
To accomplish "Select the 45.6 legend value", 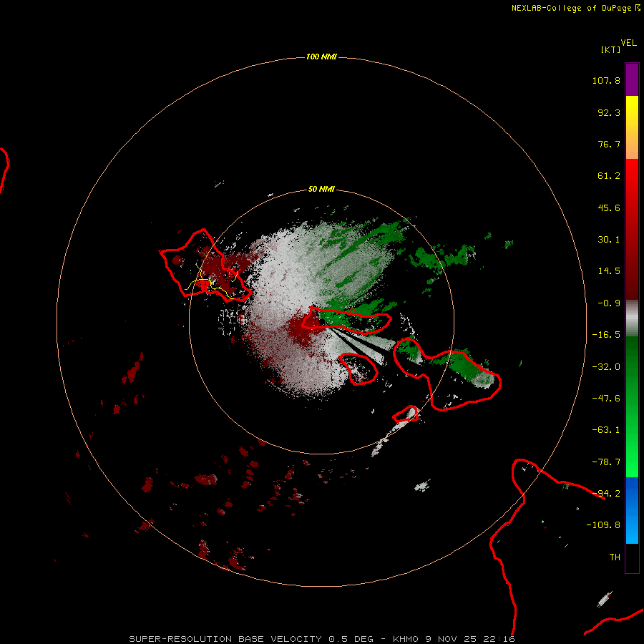I will [609, 208].
